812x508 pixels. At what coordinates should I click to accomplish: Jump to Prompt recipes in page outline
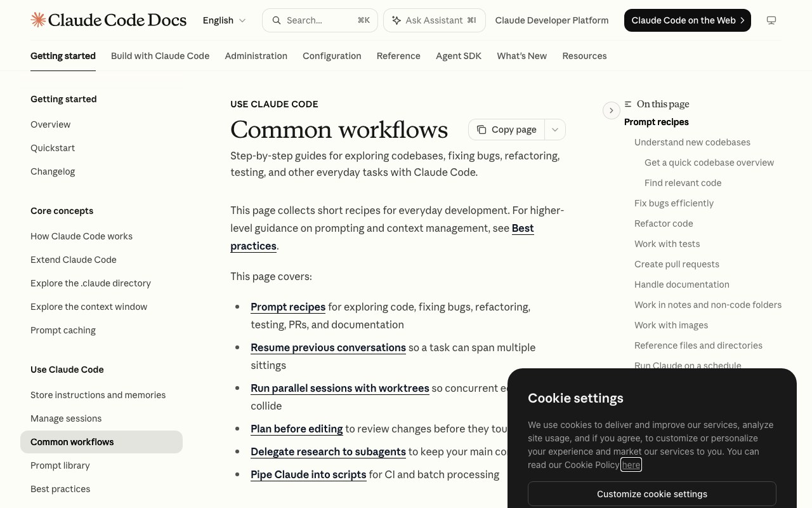click(x=656, y=122)
